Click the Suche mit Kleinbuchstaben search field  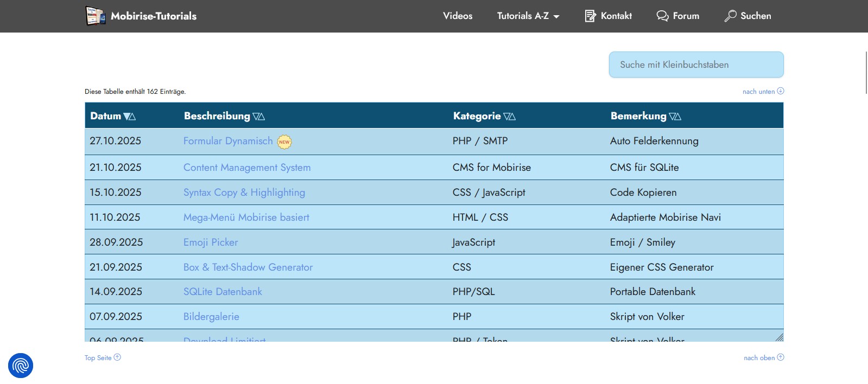click(696, 65)
